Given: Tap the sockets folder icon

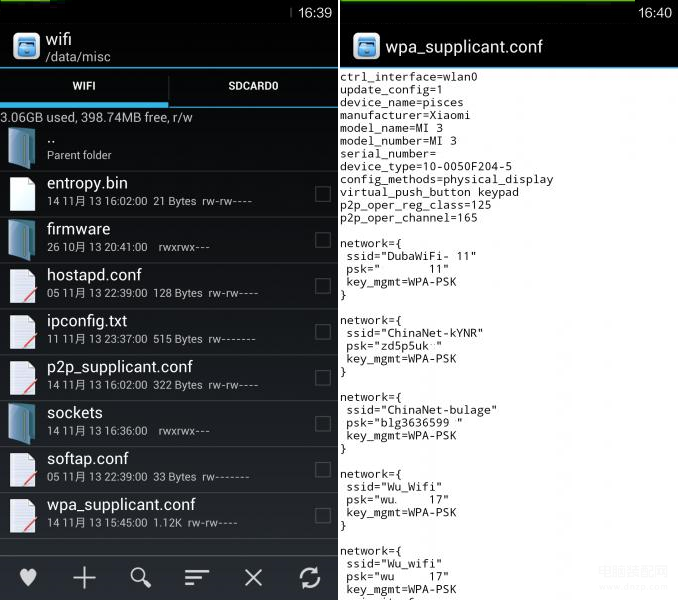Looking at the screenshot, I should (22, 424).
